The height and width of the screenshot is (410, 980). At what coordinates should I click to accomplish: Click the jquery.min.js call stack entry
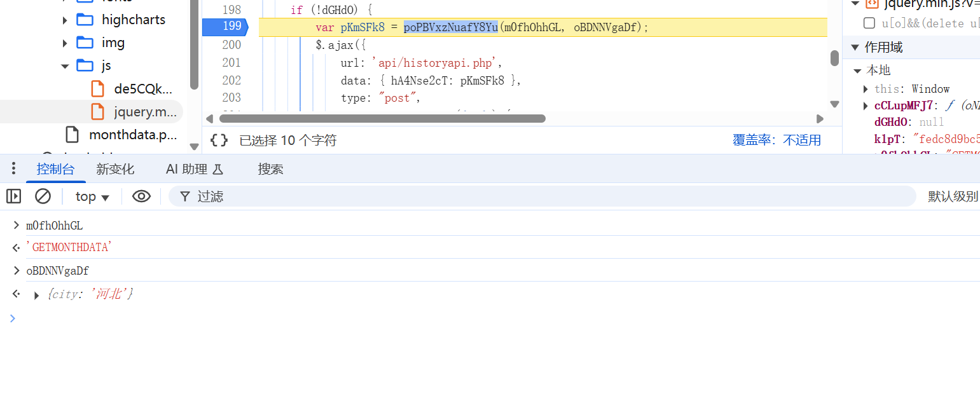point(922,4)
